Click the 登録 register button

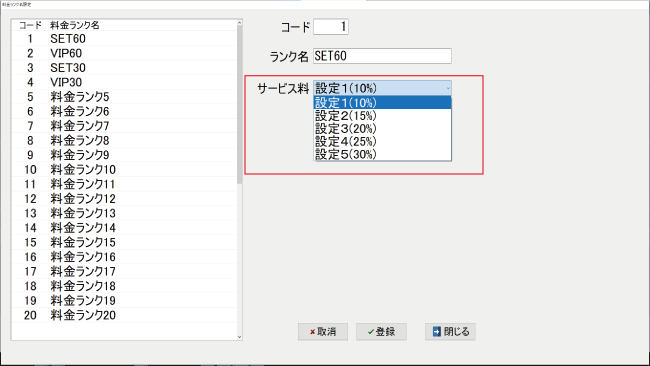(381, 332)
